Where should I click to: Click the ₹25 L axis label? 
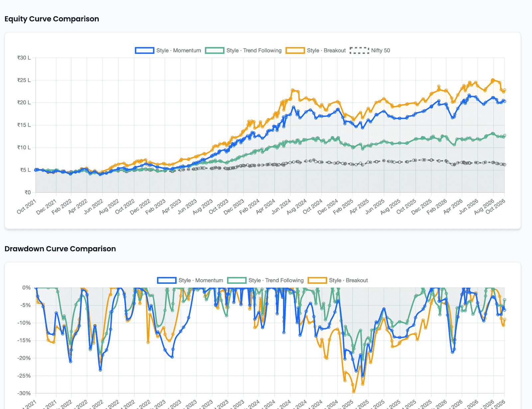(x=24, y=80)
